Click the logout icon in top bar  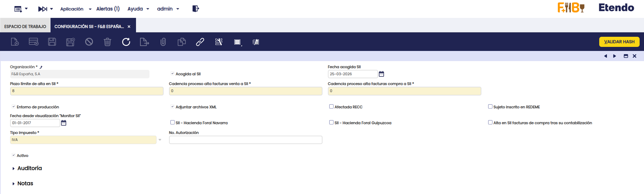(196, 9)
